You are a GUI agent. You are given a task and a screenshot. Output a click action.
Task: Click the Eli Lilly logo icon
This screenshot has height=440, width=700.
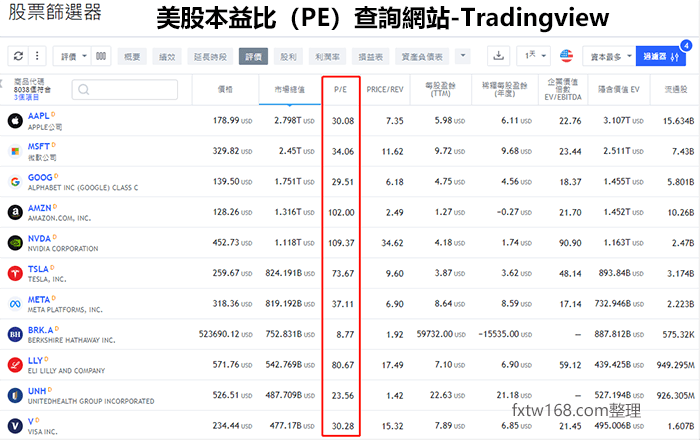point(15,365)
